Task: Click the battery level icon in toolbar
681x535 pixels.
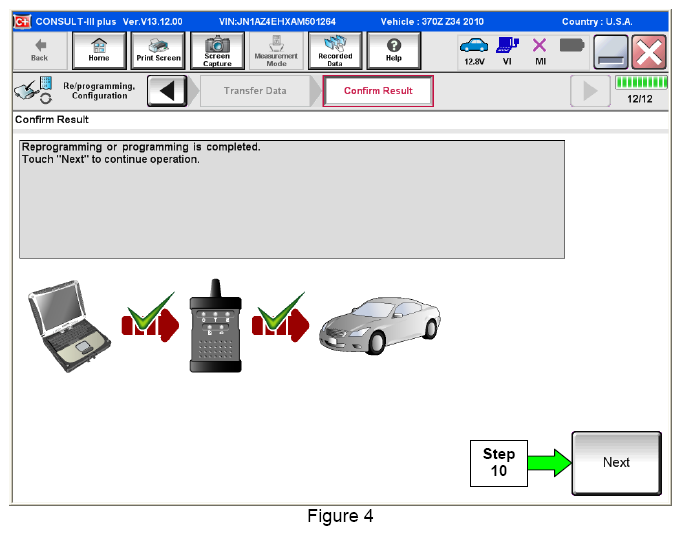Action: pyautogui.click(x=572, y=48)
